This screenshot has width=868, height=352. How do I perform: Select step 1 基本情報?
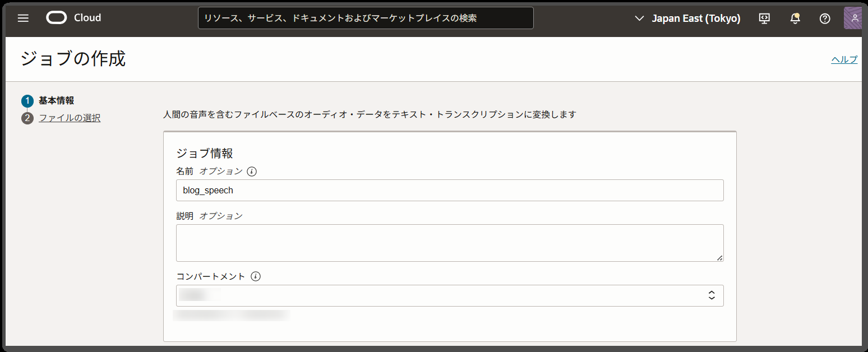(56, 101)
